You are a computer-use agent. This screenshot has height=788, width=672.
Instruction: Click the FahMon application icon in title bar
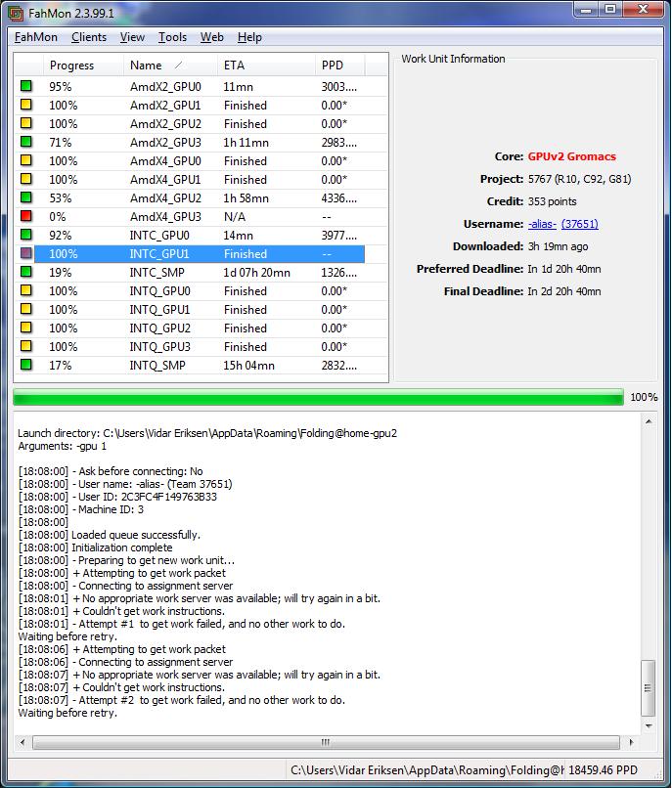point(16,13)
